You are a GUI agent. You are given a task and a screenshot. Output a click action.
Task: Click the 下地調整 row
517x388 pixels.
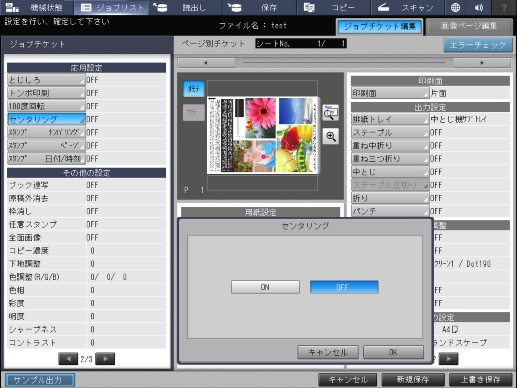point(86,264)
